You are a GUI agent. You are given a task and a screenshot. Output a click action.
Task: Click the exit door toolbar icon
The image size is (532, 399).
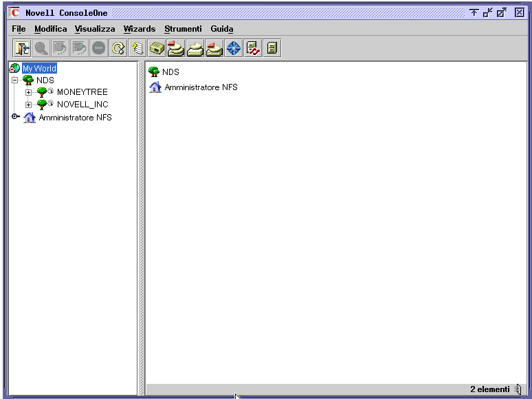click(22, 49)
